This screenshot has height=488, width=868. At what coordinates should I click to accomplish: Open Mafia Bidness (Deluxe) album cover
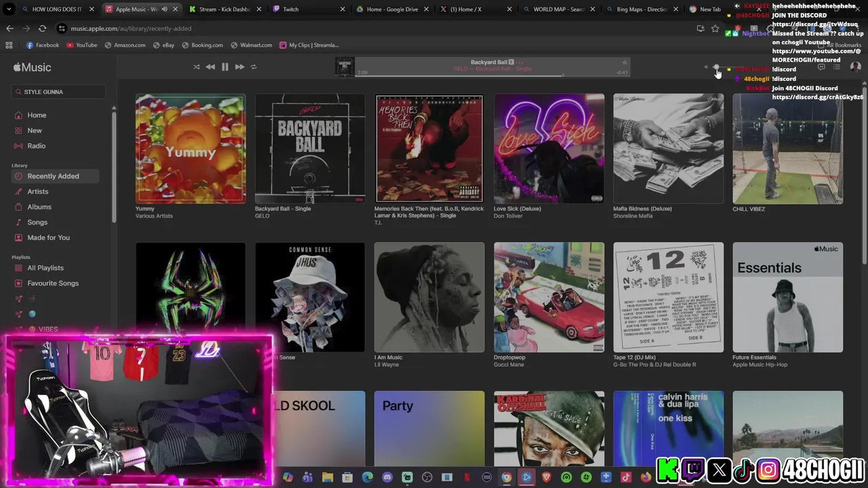click(668, 149)
